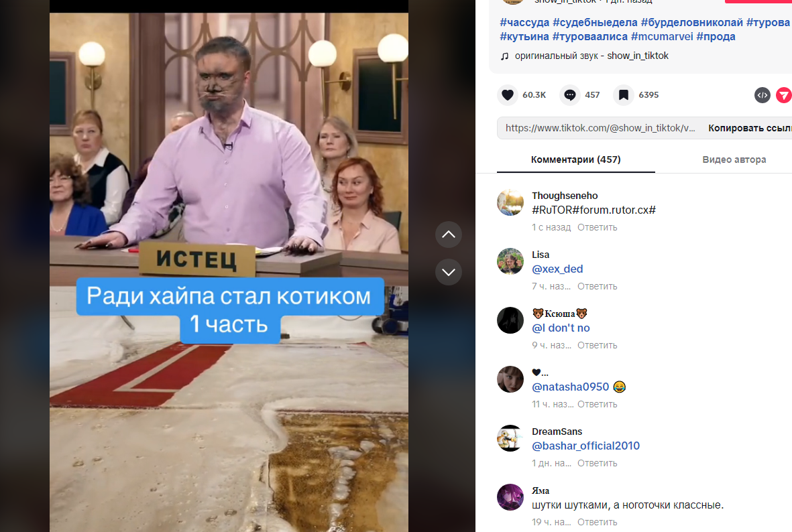This screenshot has height=532, width=792.
Task: Like the video with the heart icon
Action: [x=508, y=95]
